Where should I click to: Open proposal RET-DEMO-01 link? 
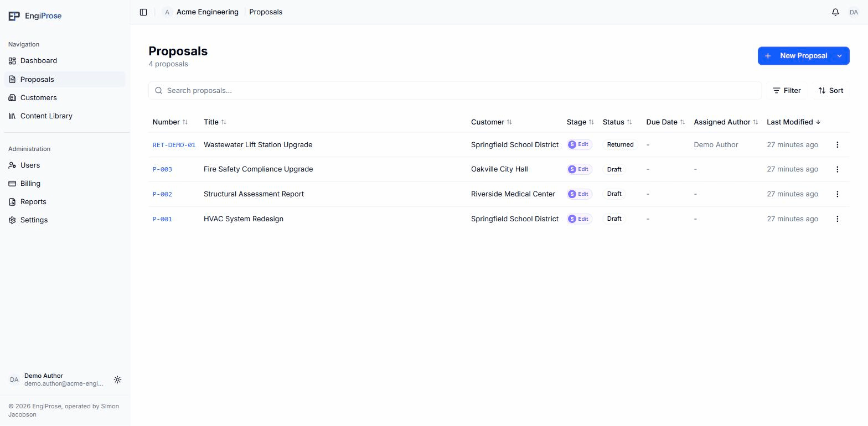174,145
